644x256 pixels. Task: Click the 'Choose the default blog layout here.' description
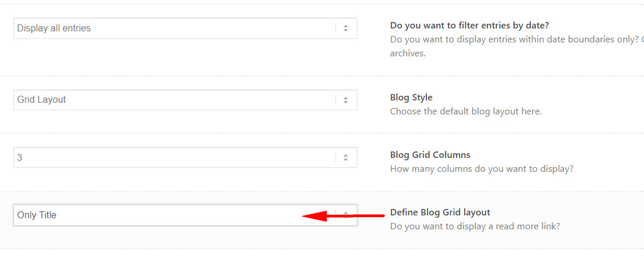(x=465, y=111)
